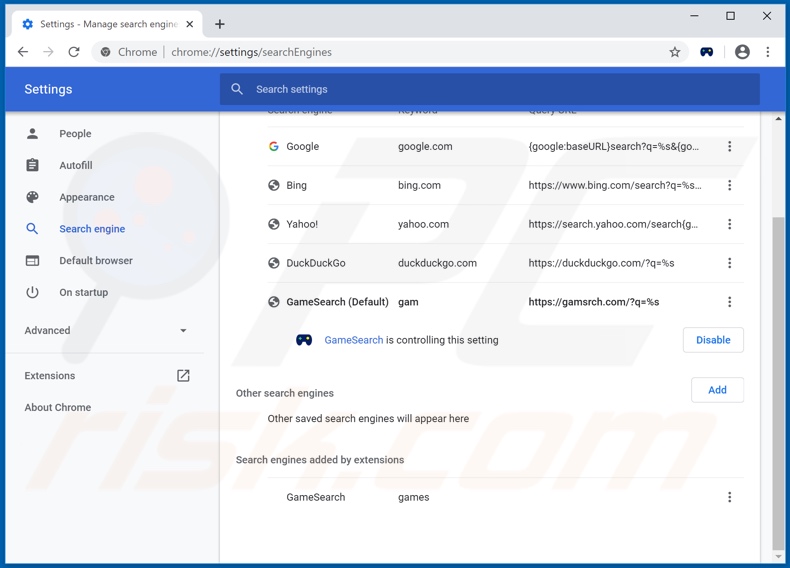Click the scrollbar down arrow
Image resolution: width=790 pixels, height=568 pixels.
coord(778,556)
